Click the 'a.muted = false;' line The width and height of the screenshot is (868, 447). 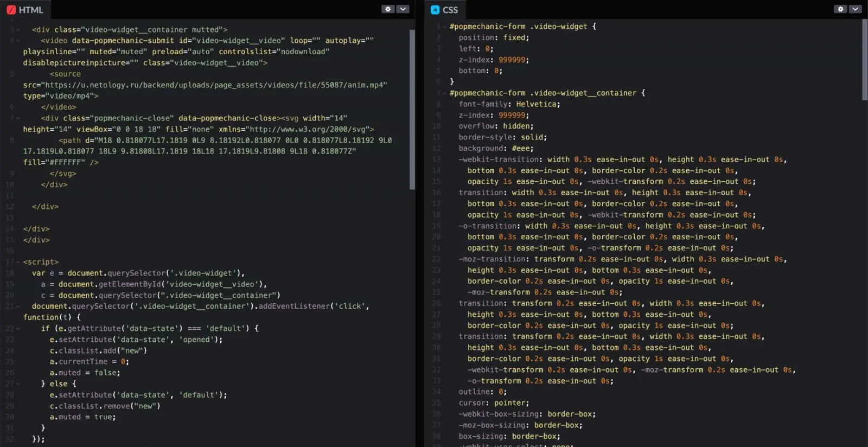point(85,373)
